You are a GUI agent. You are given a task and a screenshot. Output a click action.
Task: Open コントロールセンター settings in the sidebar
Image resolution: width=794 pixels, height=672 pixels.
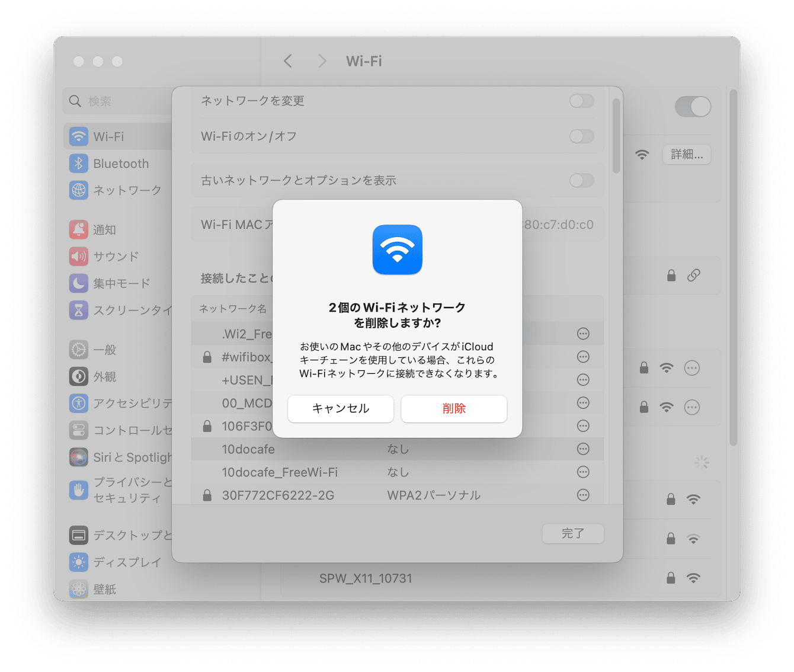pos(117,430)
